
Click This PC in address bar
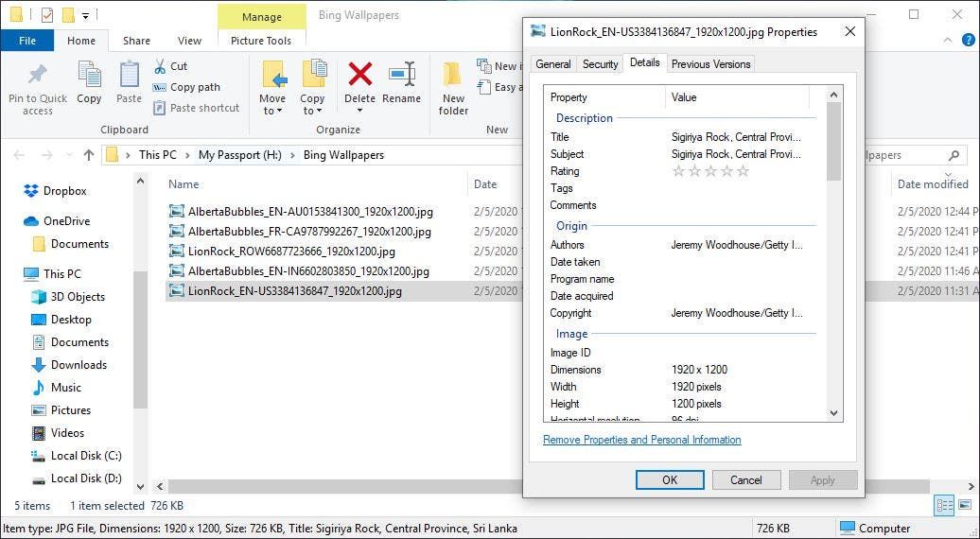pyautogui.click(x=157, y=155)
